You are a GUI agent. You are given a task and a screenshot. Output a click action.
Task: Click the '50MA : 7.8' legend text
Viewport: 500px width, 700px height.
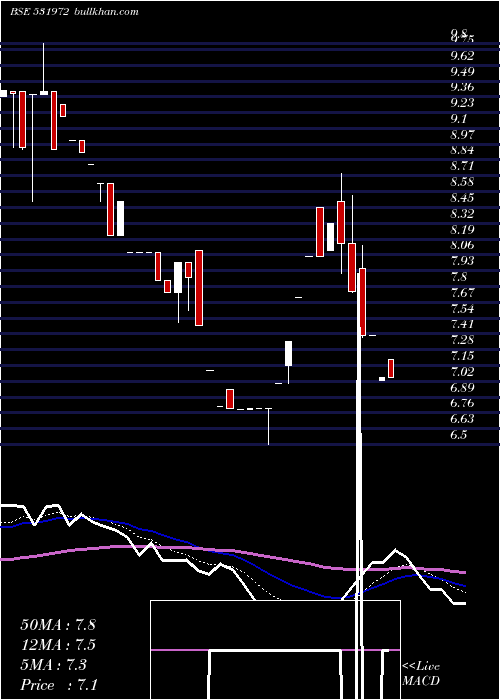coord(58,624)
